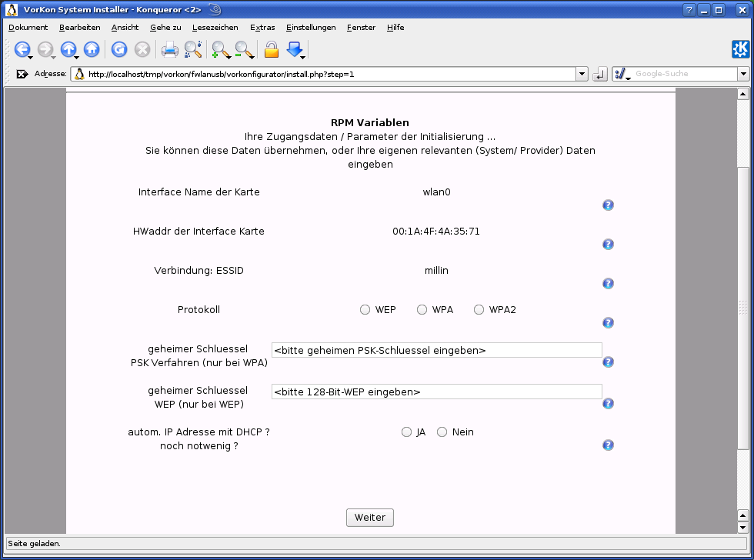Image resolution: width=754 pixels, height=560 pixels.
Task: Open the Gehe zu menu
Action: click(x=165, y=28)
